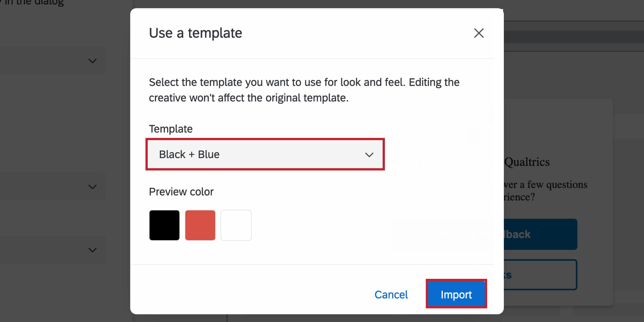
Task: Click the dropdown arrow in the top left field
Action: coord(92,61)
